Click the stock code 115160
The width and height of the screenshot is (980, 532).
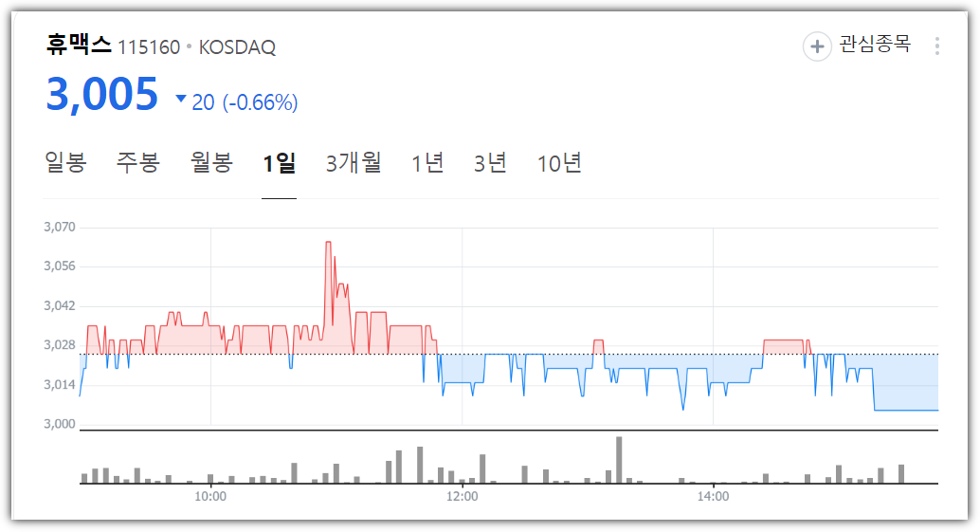coord(149,47)
